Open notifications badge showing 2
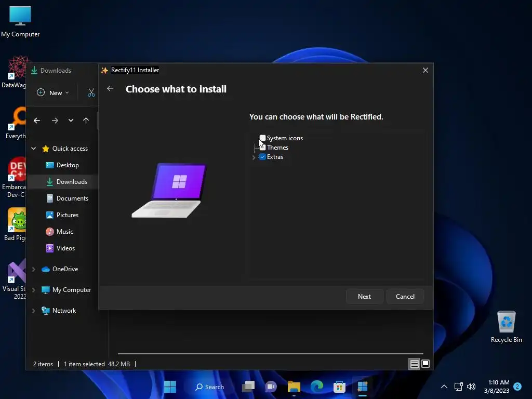 517,387
